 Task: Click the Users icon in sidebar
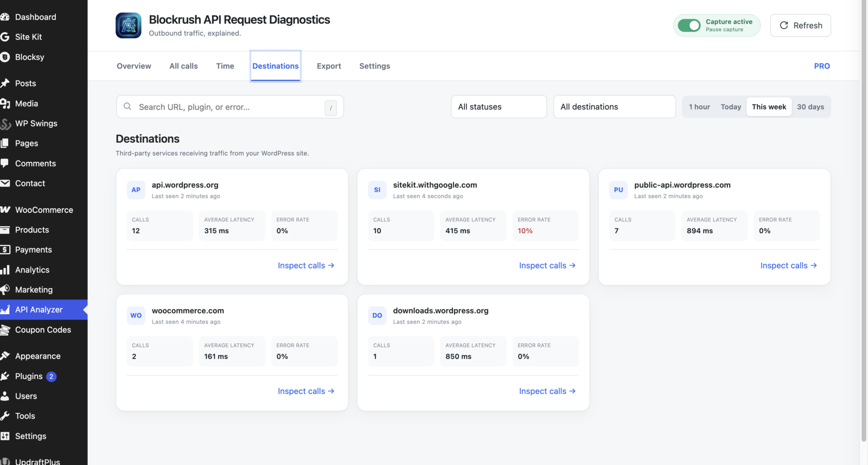tap(5, 396)
